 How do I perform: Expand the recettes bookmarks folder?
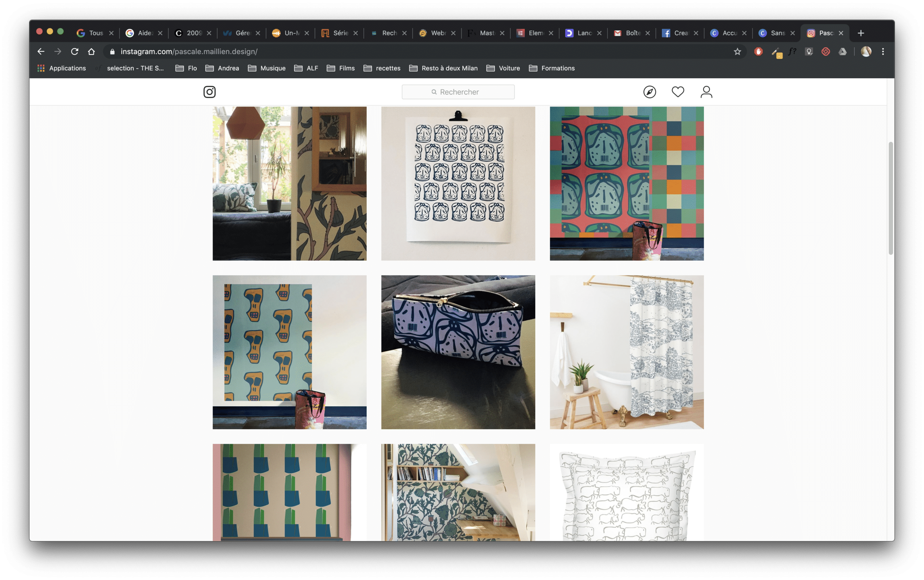[382, 68]
